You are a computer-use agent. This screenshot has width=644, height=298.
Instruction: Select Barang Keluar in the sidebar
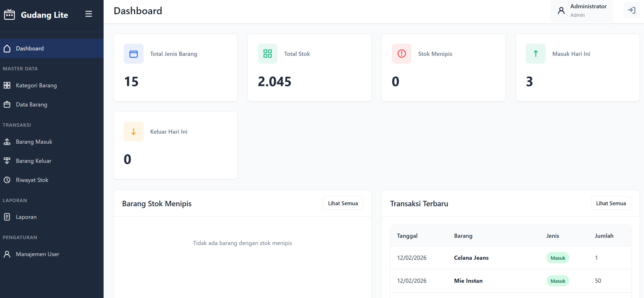point(34,161)
